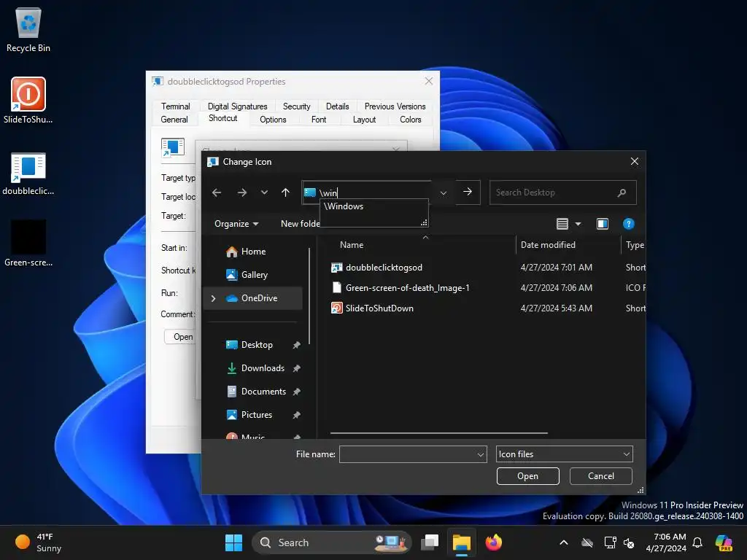Select OneDrive in navigation pane
This screenshot has height=560, width=747.
point(252,298)
